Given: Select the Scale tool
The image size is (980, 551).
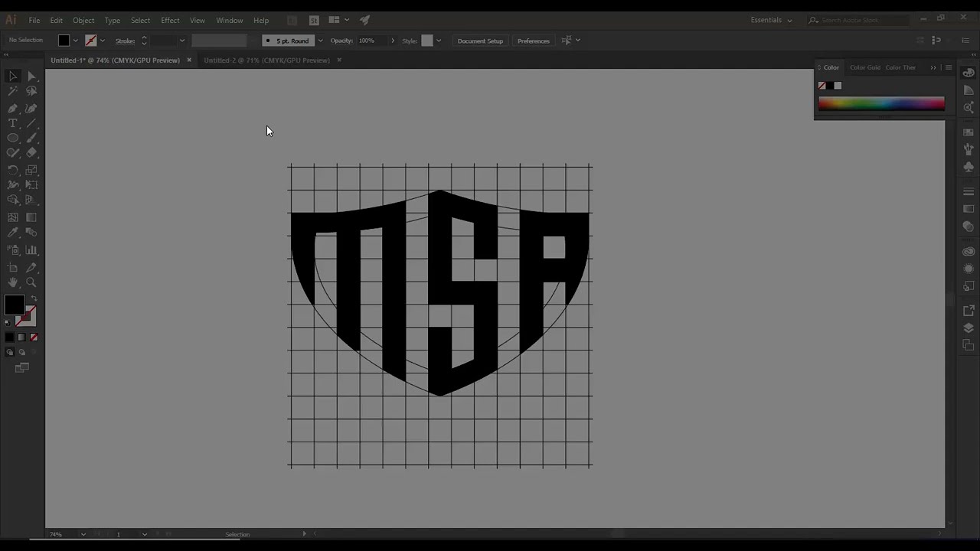Looking at the screenshot, I should (31, 170).
